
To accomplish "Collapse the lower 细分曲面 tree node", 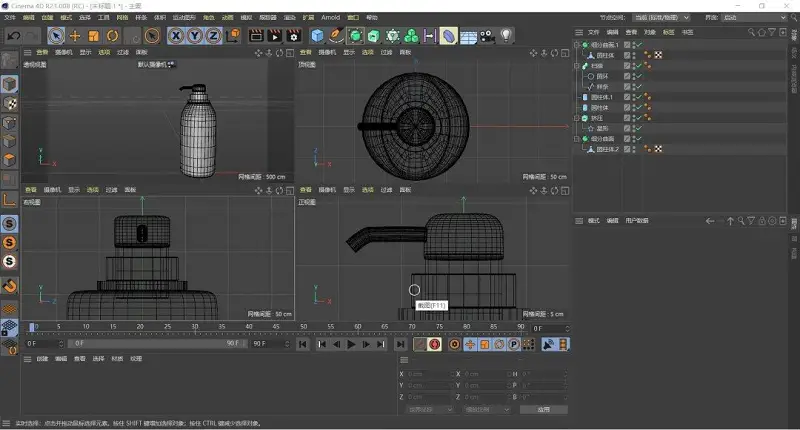I will click(x=577, y=139).
